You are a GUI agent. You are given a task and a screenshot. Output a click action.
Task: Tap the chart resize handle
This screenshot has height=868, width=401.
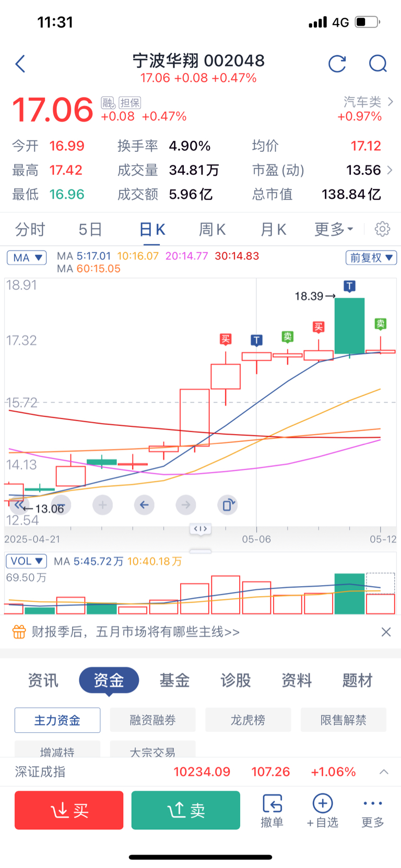200,529
